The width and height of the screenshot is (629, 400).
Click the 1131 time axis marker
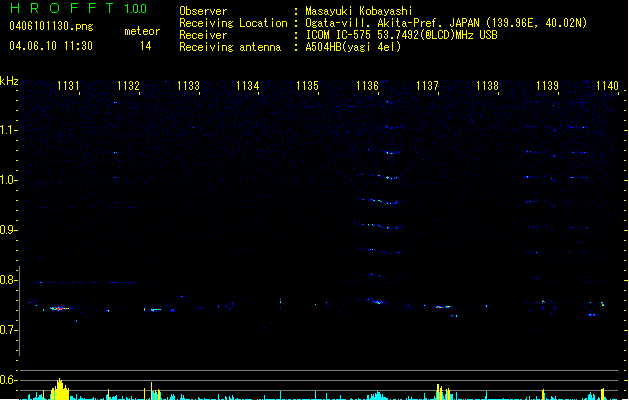(68, 85)
